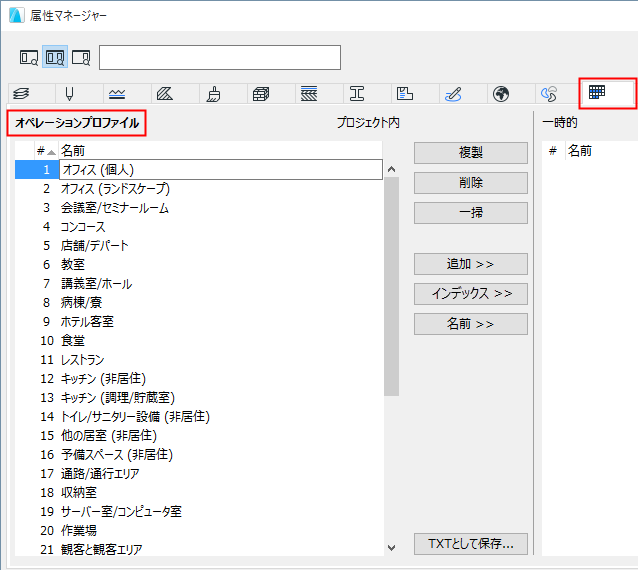Open the Operation Profiles grid tab icon
Screen dimensions: 638x570
pos(597,92)
